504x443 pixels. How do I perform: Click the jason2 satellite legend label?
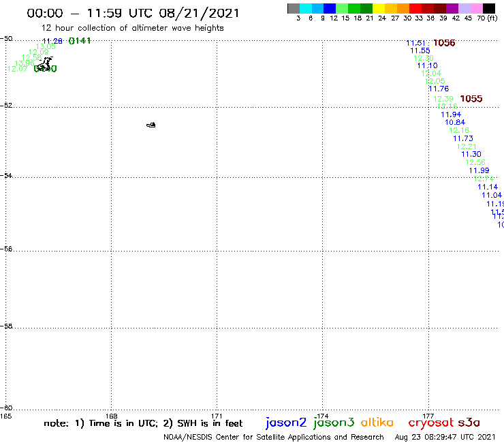point(286,423)
